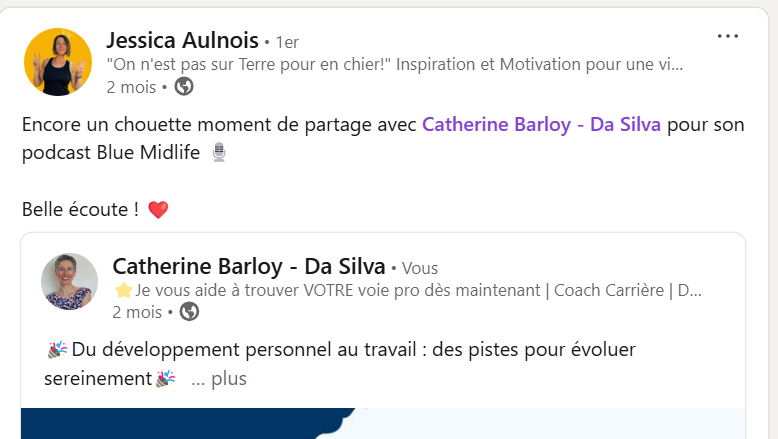The image size is (778, 439).
Task: Click the red heart emoji after Belle écoute
Action: (x=158, y=209)
